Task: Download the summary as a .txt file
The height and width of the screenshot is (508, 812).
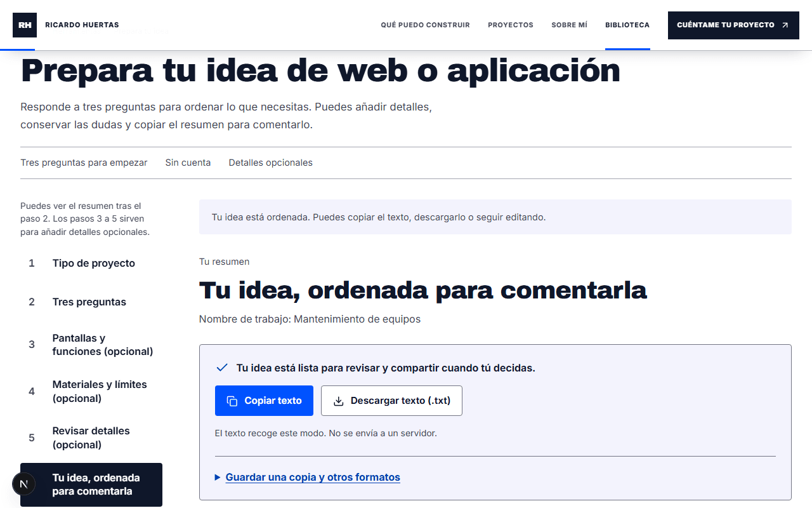Action: 391,401
